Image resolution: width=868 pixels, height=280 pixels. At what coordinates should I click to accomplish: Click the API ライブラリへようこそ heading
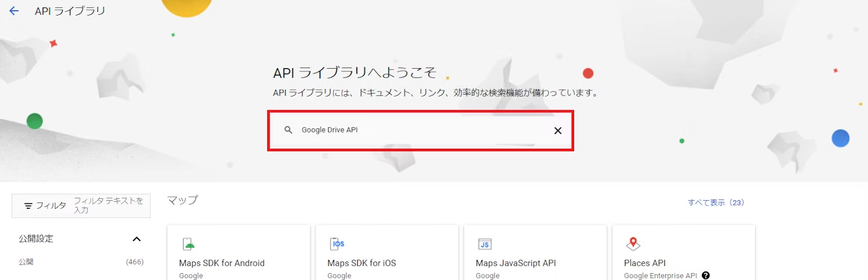355,72
